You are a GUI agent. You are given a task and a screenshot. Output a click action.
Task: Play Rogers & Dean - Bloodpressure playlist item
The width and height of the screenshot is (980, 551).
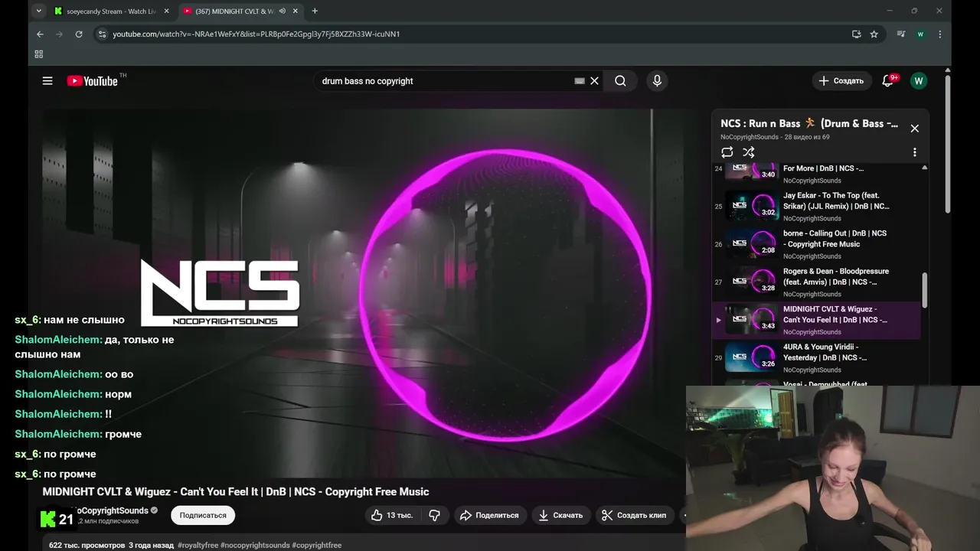coord(817,282)
